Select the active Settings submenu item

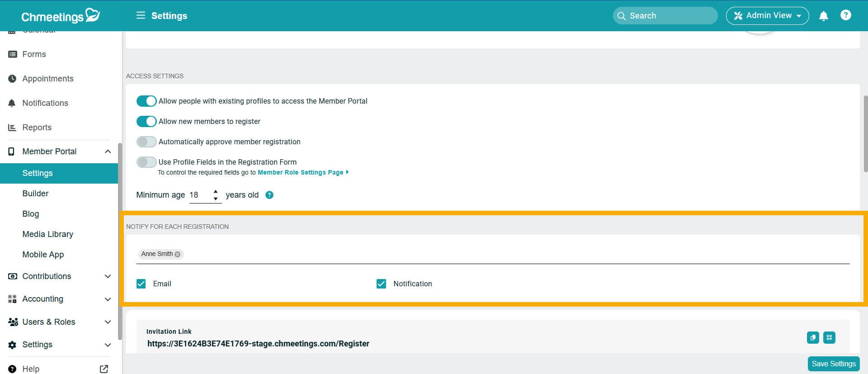tap(59, 173)
